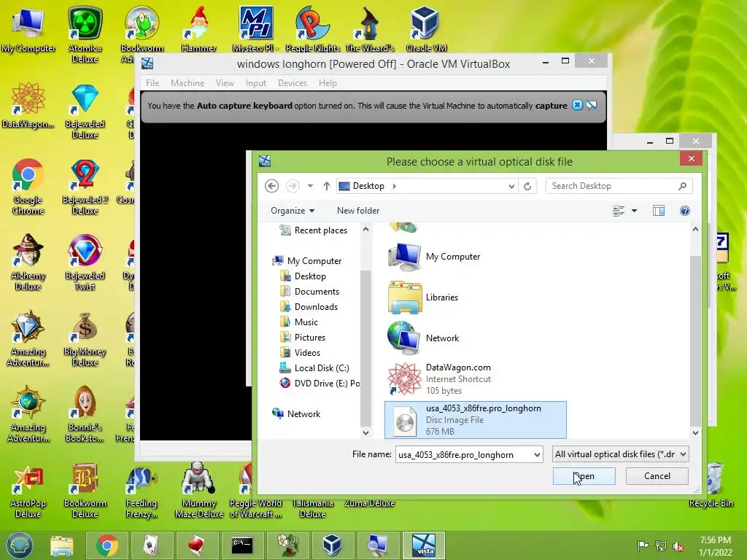
Task: Select Desktop in navigation tree
Action: pyautogui.click(x=303, y=276)
